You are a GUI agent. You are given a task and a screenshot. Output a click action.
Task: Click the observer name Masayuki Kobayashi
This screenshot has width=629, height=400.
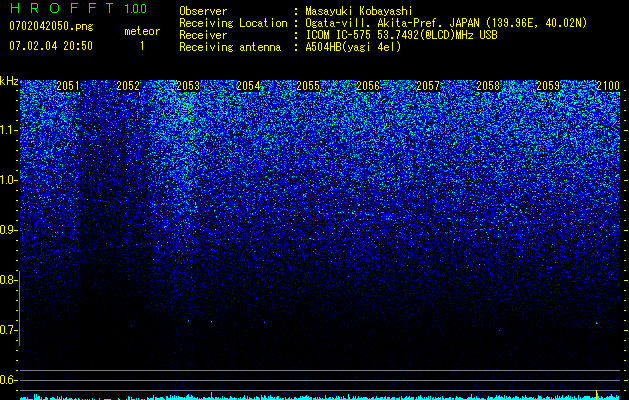click(x=359, y=11)
